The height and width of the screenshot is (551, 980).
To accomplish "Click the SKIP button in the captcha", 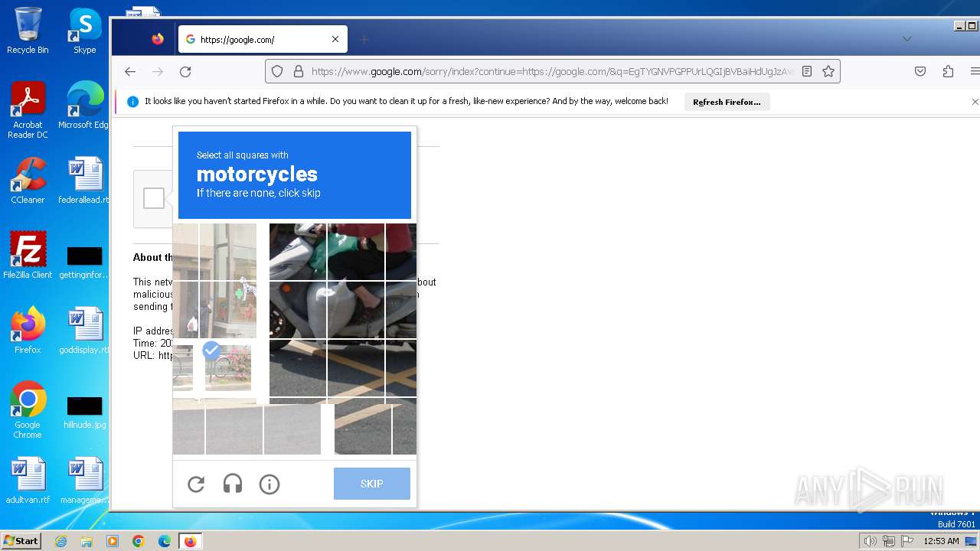I will point(372,484).
